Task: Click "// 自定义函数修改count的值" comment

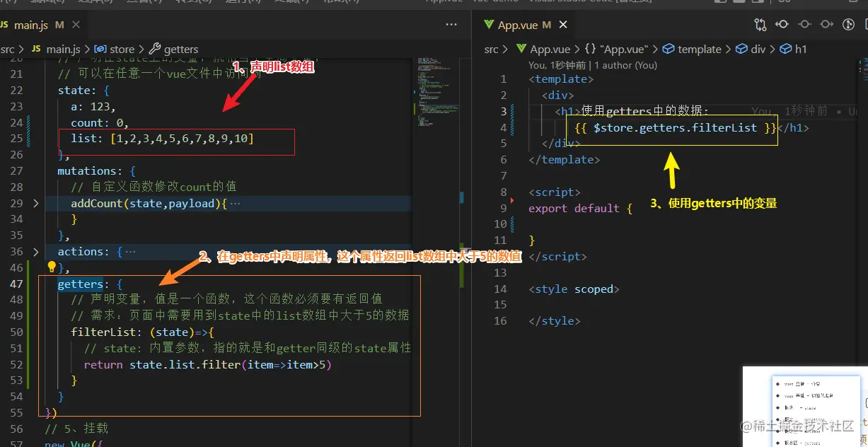Action: (154, 187)
